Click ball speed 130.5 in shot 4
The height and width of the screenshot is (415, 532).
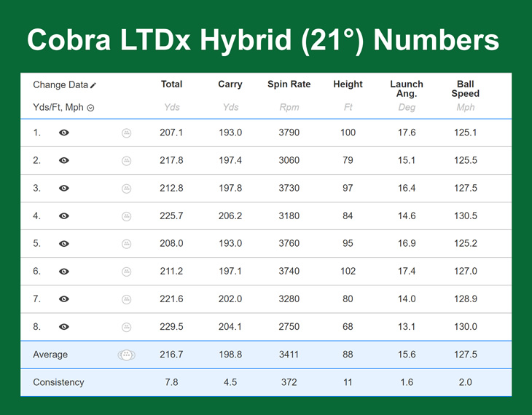(466, 216)
